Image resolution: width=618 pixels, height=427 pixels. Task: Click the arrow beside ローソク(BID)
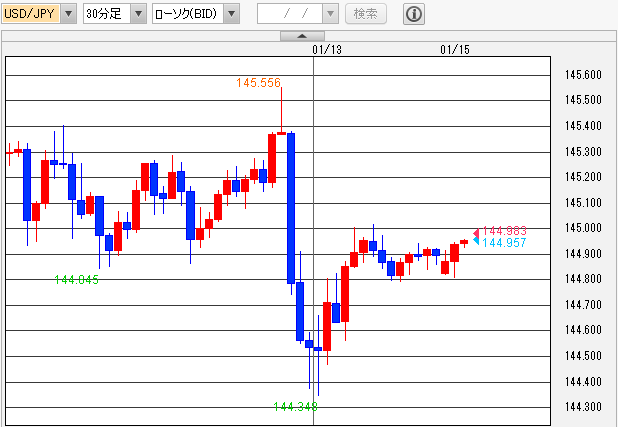[231, 14]
